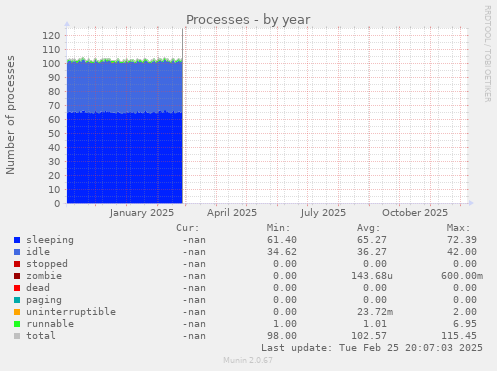The width and height of the screenshot is (497, 371).
Task: Click the idle minimum value 34.62
Action: click(x=282, y=252)
